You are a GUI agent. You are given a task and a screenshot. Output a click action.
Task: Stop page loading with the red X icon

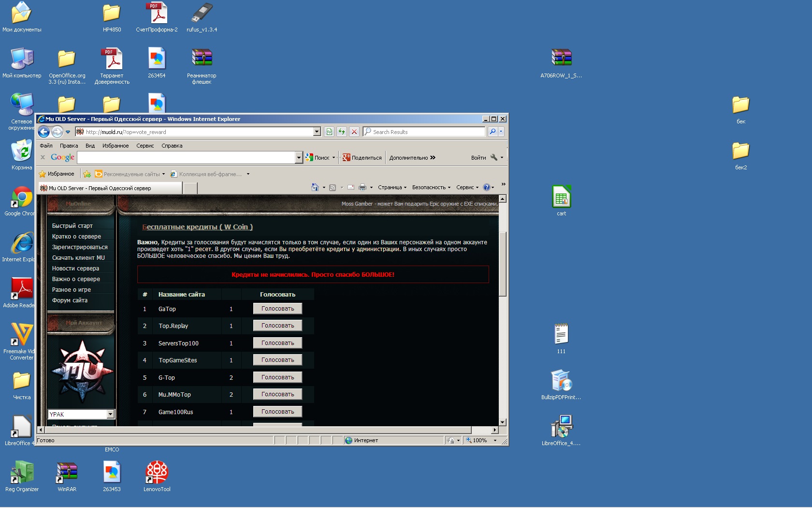[x=354, y=132]
